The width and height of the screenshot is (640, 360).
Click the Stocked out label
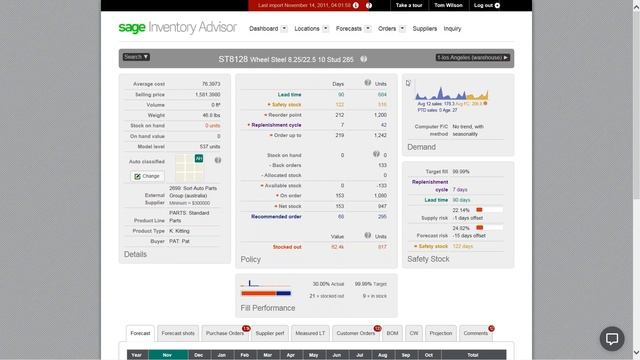(x=287, y=247)
